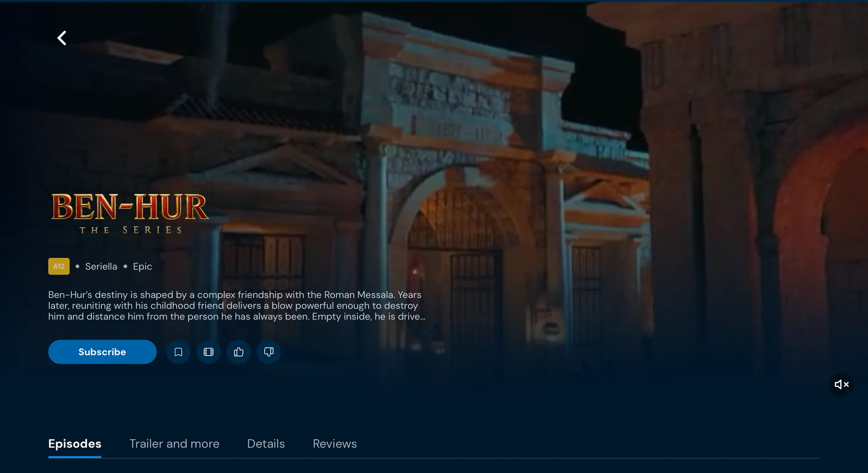Open the Reviews tab
Image resolution: width=868 pixels, height=473 pixels.
coord(335,444)
